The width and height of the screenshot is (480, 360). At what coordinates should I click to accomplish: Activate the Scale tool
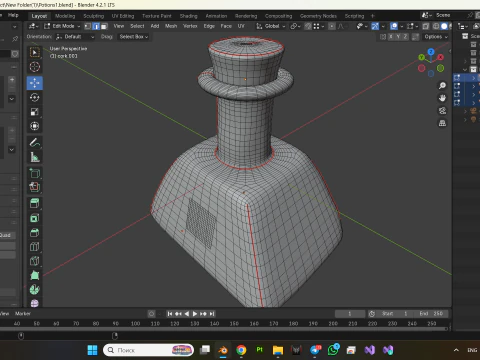pos(35,112)
